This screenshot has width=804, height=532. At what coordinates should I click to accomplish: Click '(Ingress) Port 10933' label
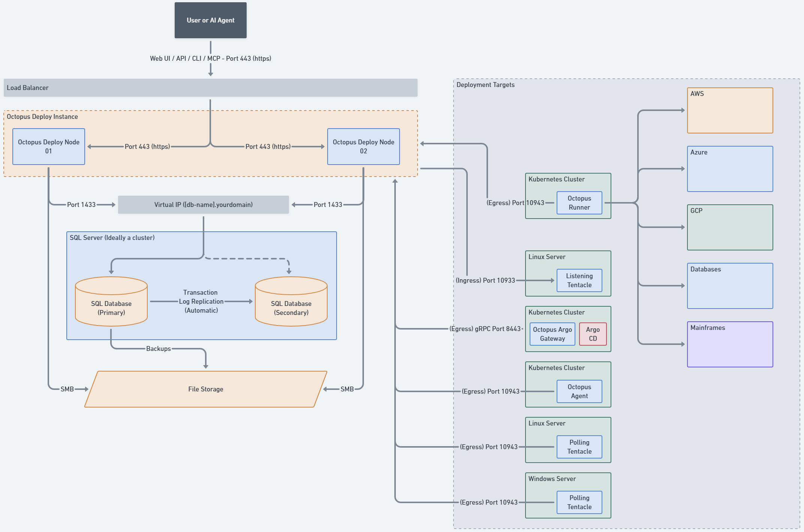(x=485, y=280)
